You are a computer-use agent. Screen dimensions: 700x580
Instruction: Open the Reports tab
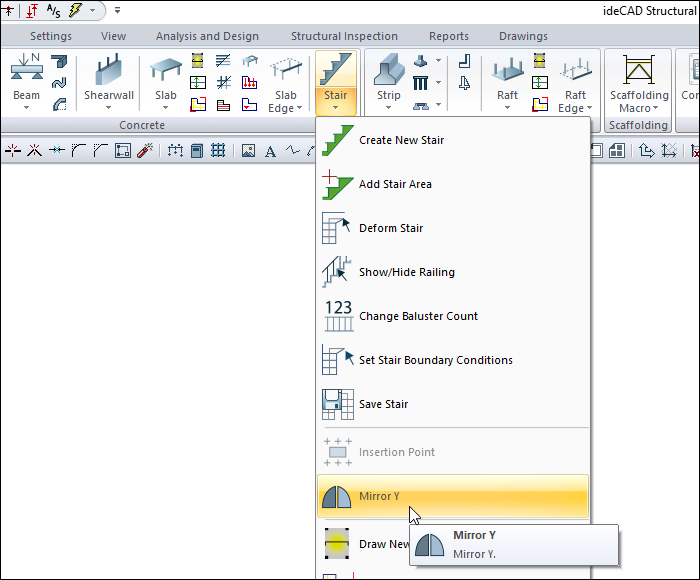449,36
